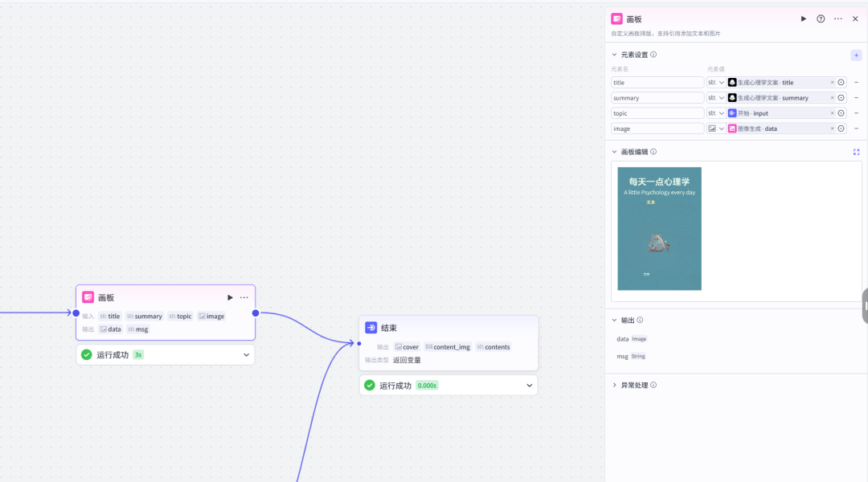
Task: Select the msg String output variable
Action: coord(631,357)
